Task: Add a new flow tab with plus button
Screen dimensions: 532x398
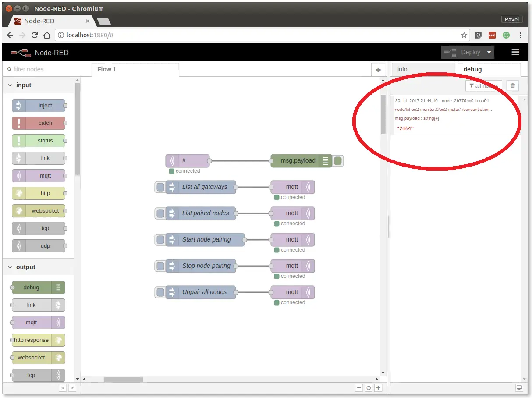Action: pyautogui.click(x=378, y=70)
